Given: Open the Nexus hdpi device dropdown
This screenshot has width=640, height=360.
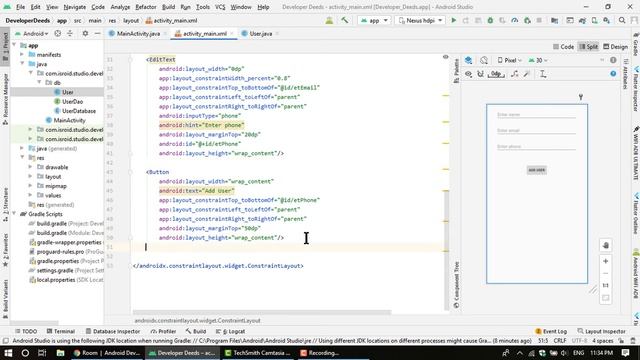Looking at the screenshot, I should pyautogui.click(x=420, y=20).
